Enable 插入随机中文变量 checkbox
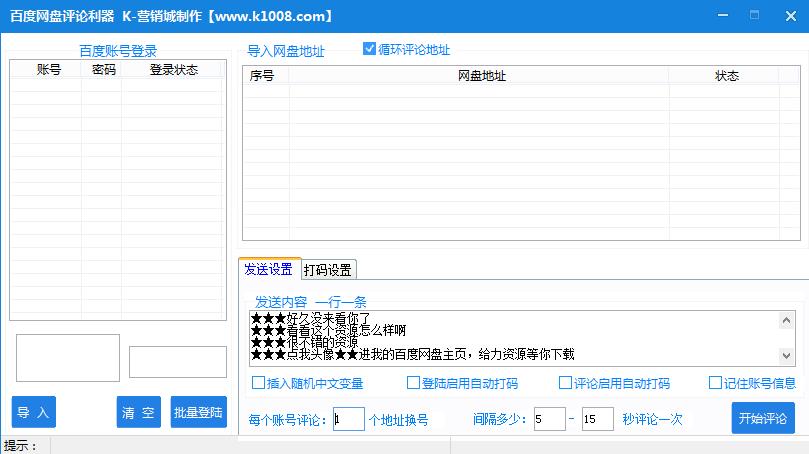The width and height of the screenshot is (809, 454). (x=259, y=382)
